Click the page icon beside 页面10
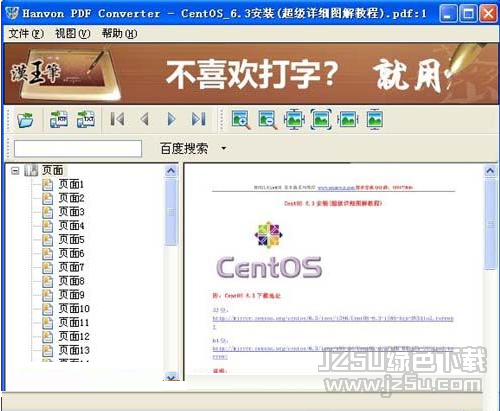 click(47, 309)
